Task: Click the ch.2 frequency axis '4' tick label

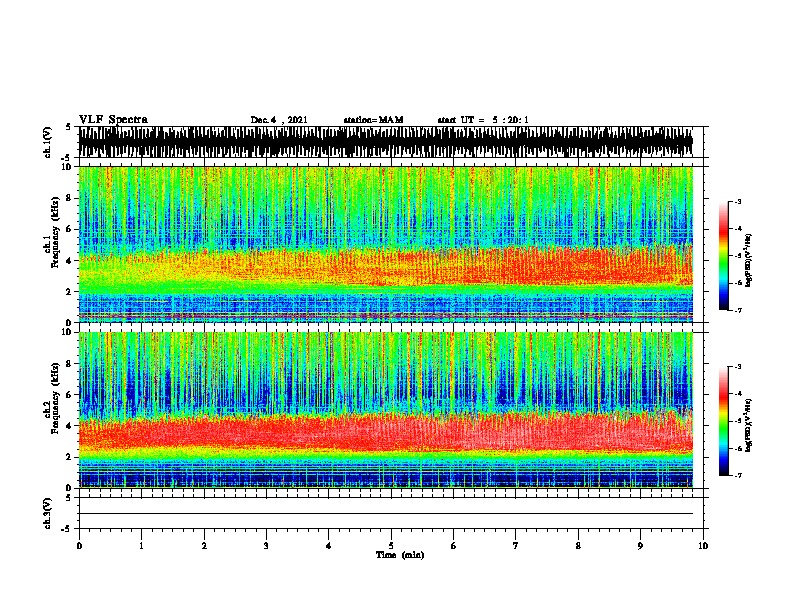Action: 69,426
